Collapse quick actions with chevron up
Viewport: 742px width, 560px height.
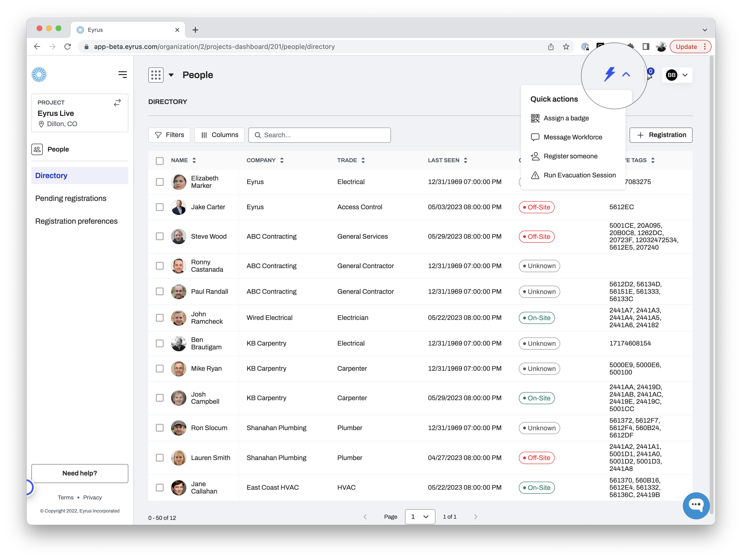626,74
